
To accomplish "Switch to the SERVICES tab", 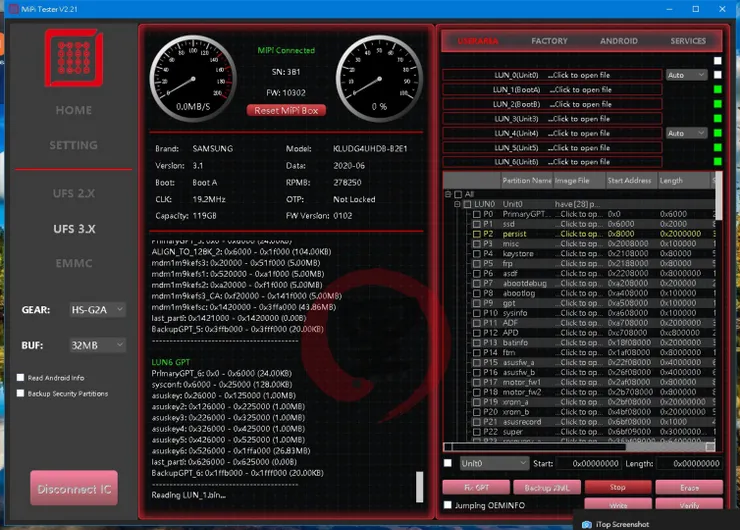I will click(688, 41).
